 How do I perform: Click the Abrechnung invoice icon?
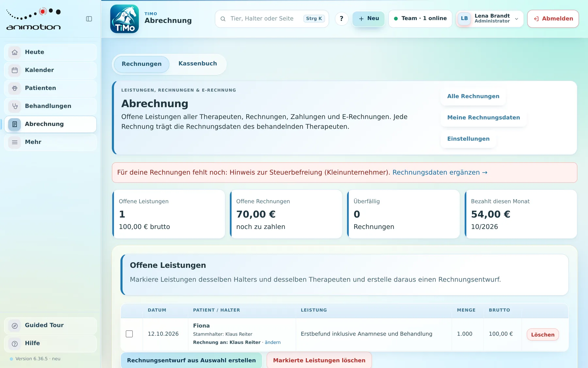pos(15,124)
